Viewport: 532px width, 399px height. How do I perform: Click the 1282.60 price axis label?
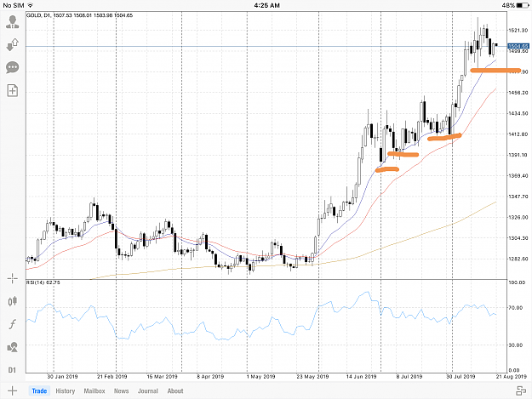tap(518, 259)
